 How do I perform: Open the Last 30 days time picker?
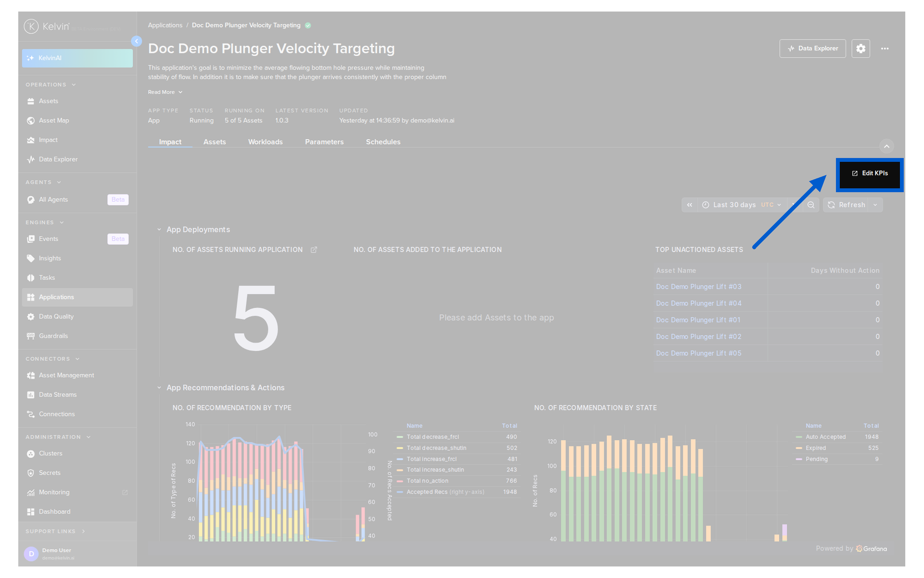coord(741,205)
